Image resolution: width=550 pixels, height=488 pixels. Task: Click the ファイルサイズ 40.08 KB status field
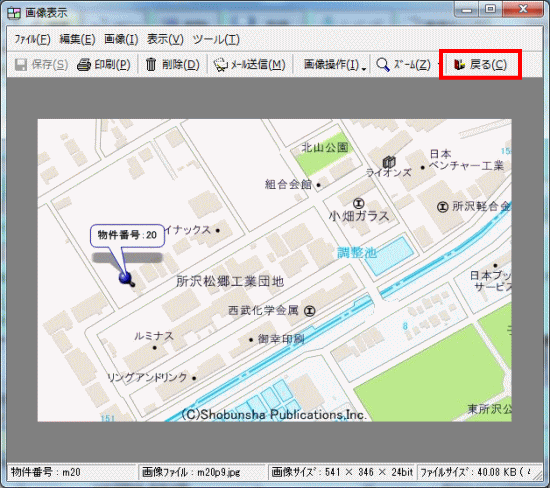click(x=475, y=472)
